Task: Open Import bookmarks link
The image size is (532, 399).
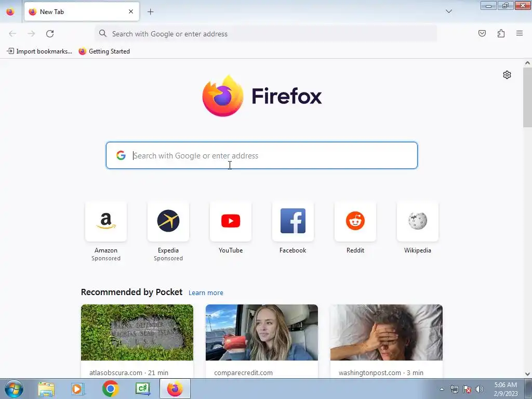Action: [x=39, y=51]
